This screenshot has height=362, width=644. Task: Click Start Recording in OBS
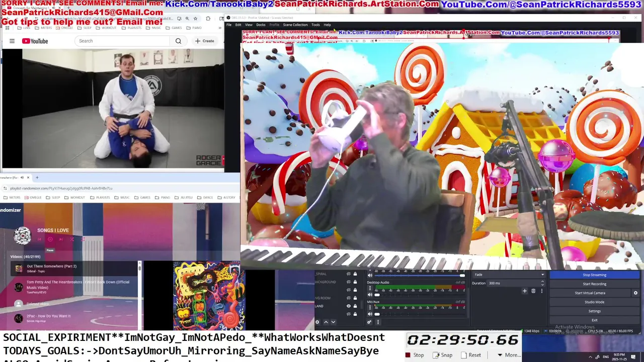[594, 284]
